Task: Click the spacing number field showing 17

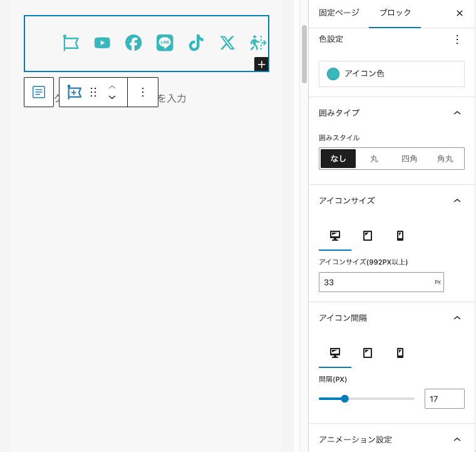Action: click(445, 399)
